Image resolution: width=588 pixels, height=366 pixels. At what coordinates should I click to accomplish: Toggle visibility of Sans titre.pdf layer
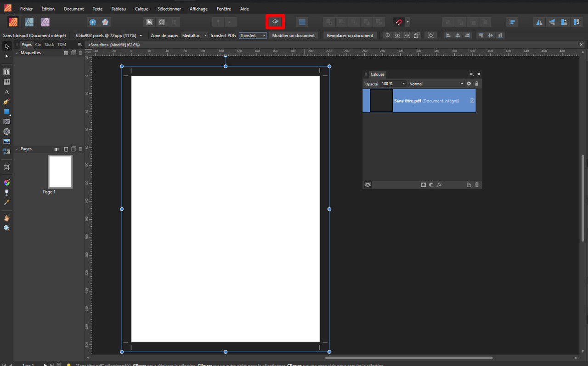472,101
